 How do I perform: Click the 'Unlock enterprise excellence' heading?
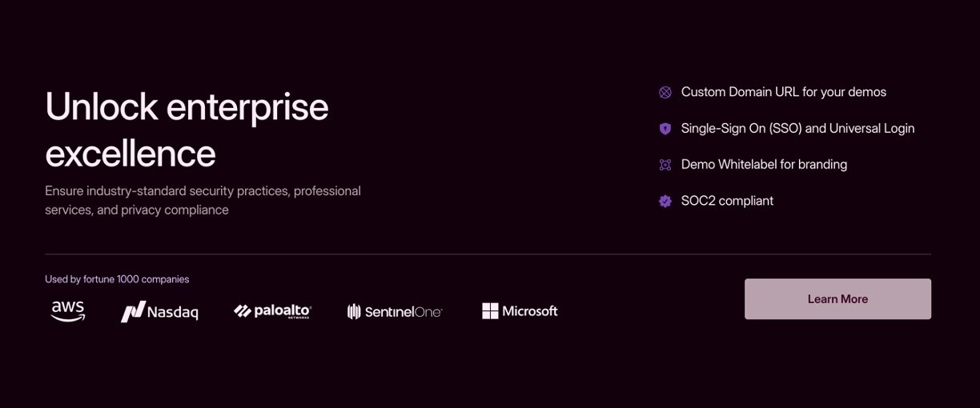click(x=187, y=129)
